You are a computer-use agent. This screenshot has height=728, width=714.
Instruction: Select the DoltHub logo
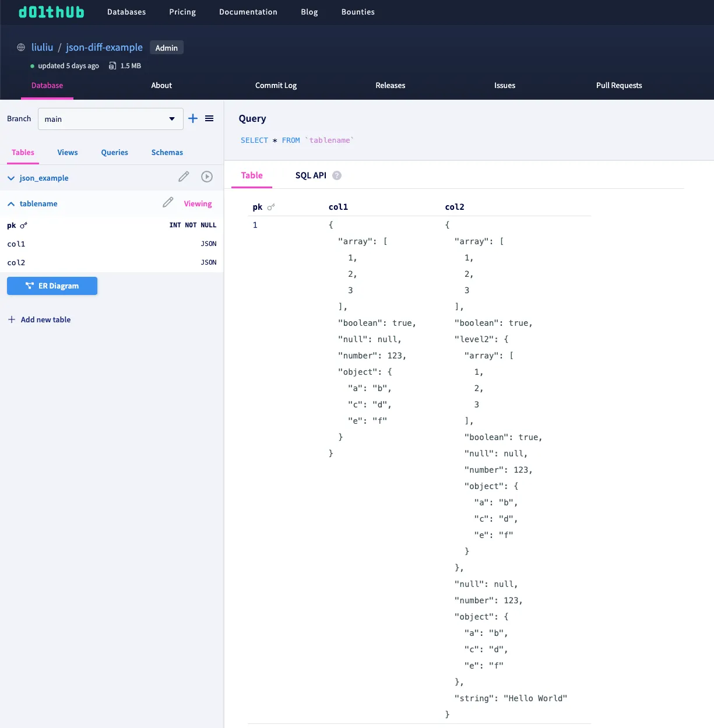pyautogui.click(x=51, y=12)
